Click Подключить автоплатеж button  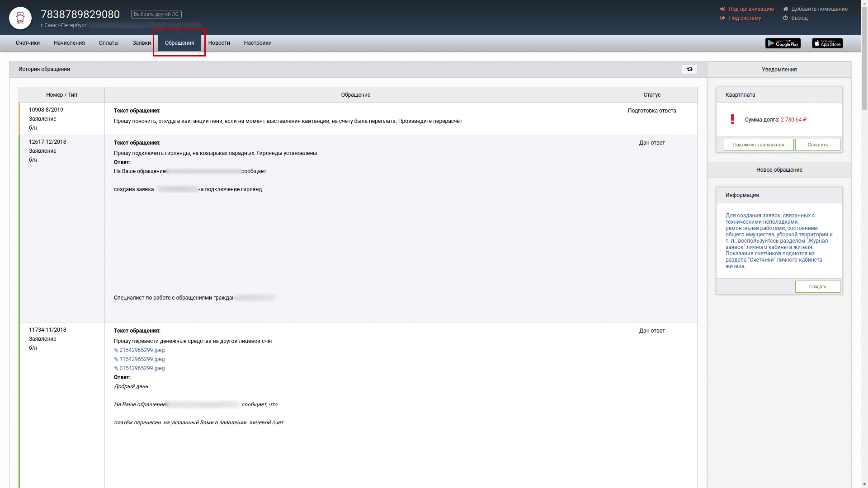point(758,145)
